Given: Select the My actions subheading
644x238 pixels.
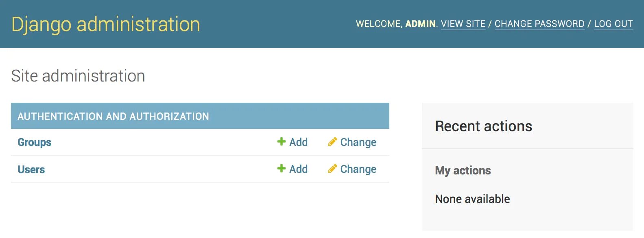Looking at the screenshot, I should tap(463, 170).
